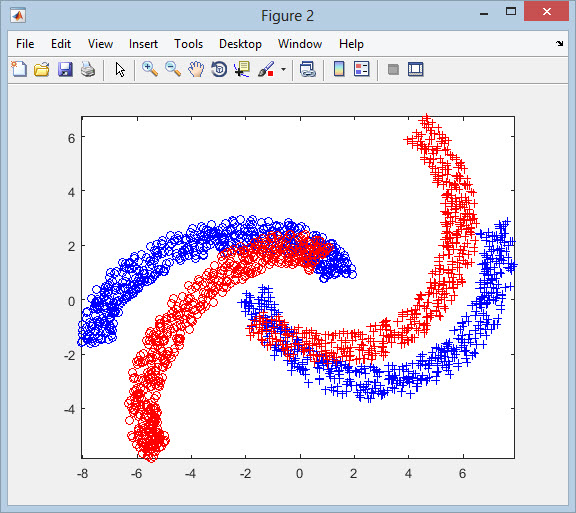Click the Link Plot icon

pos(307,69)
